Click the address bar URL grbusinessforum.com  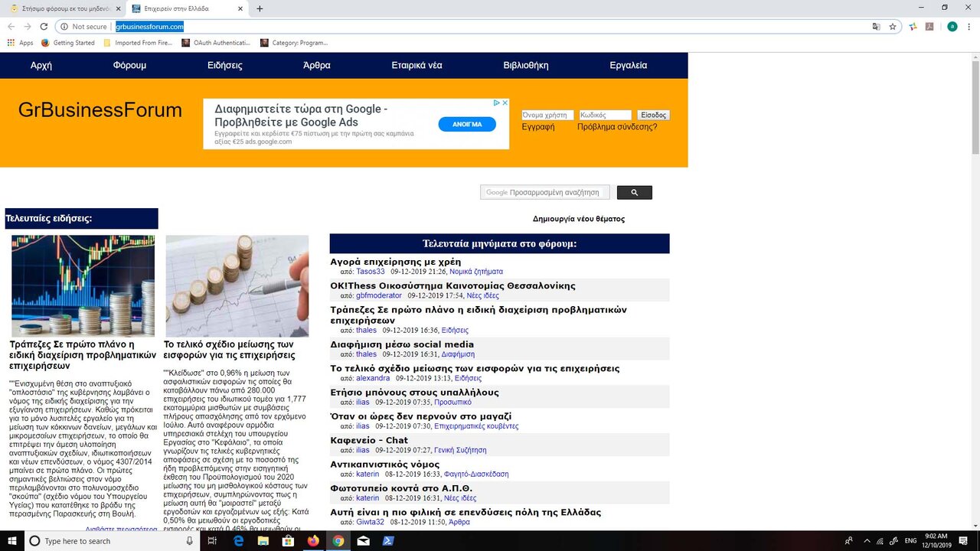tap(150, 27)
